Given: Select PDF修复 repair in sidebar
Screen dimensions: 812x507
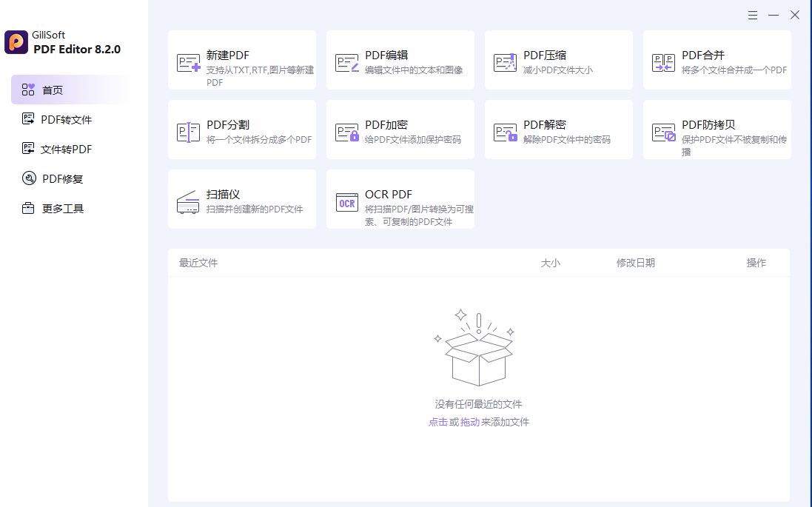Looking at the screenshot, I should coord(62,179).
